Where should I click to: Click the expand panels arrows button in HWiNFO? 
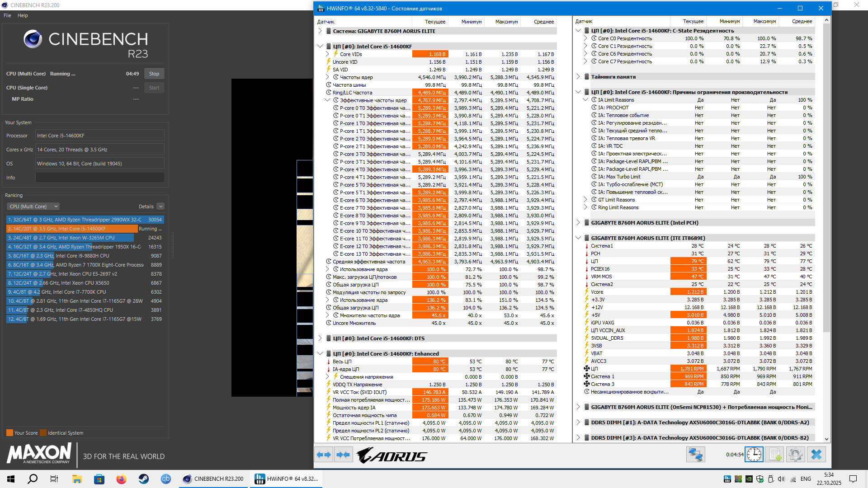point(324,455)
